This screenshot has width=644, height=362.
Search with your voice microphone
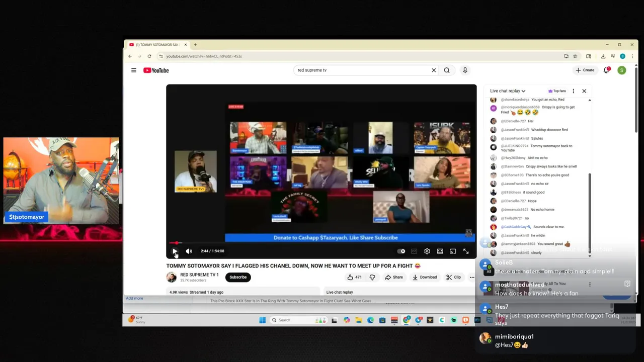click(x=465, y=70)
